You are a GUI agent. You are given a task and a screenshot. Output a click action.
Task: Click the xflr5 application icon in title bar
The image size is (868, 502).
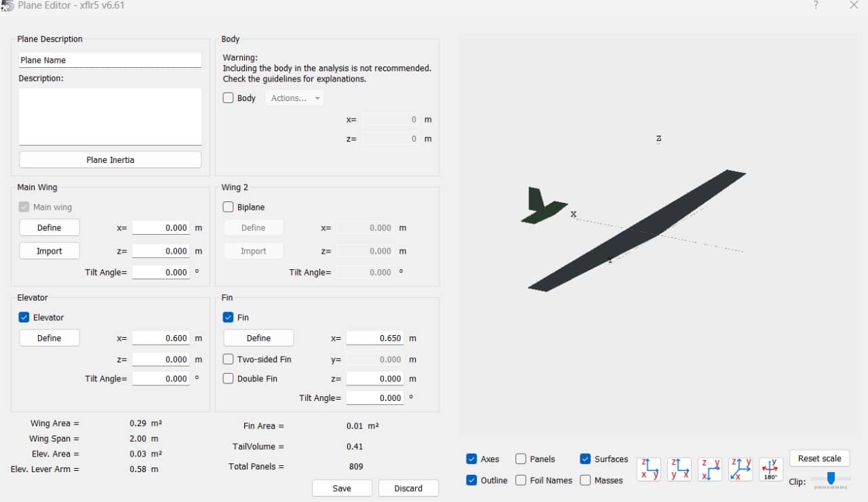(7, 5)
